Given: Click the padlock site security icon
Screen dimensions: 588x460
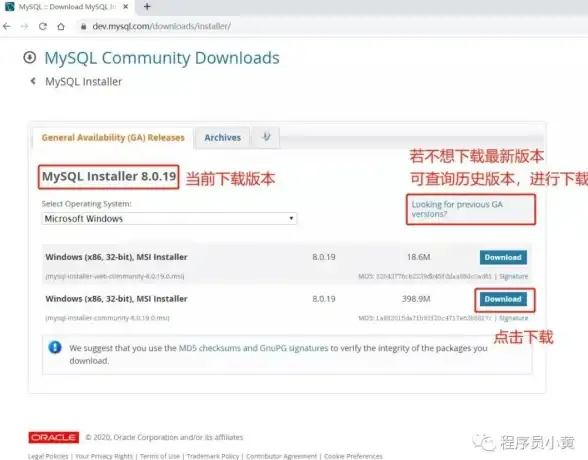Looking at the screenshot, I should [x=84, y=26].
